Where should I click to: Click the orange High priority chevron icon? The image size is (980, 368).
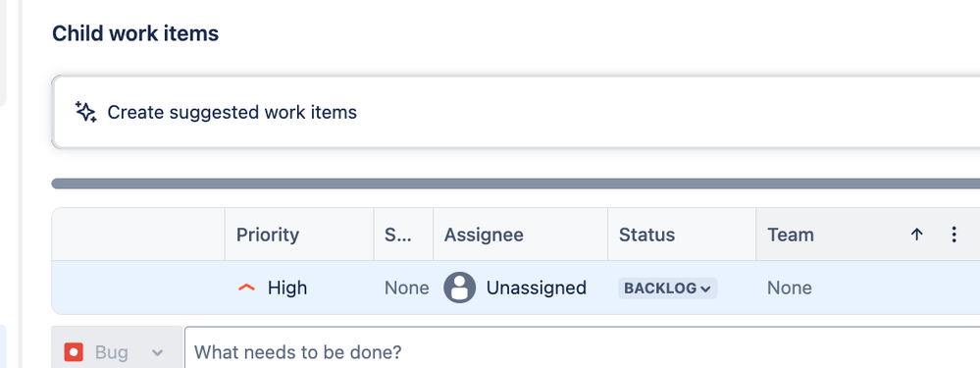pyautogui.click(x=247, y=288)
